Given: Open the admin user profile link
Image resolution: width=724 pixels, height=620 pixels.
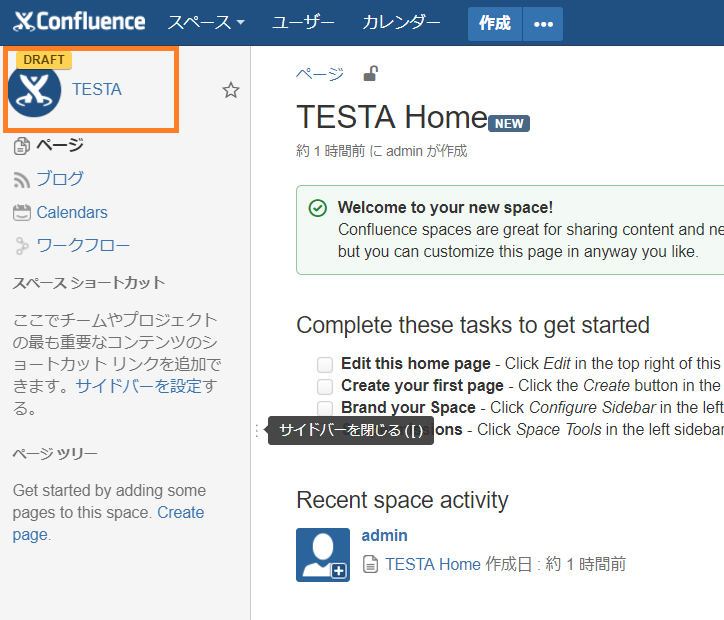Looking at the screenshot, I should [384, 536].
